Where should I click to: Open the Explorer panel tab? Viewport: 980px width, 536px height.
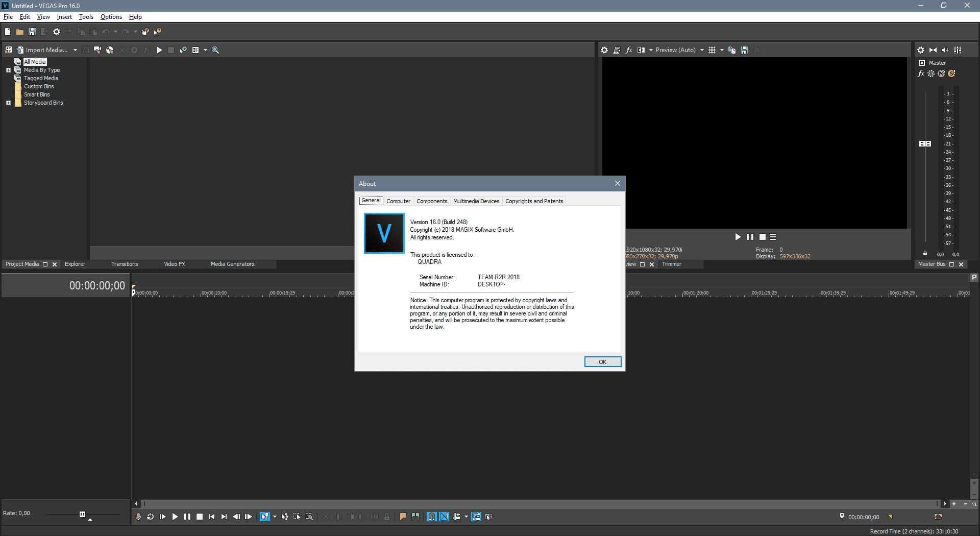click(75, 264)
